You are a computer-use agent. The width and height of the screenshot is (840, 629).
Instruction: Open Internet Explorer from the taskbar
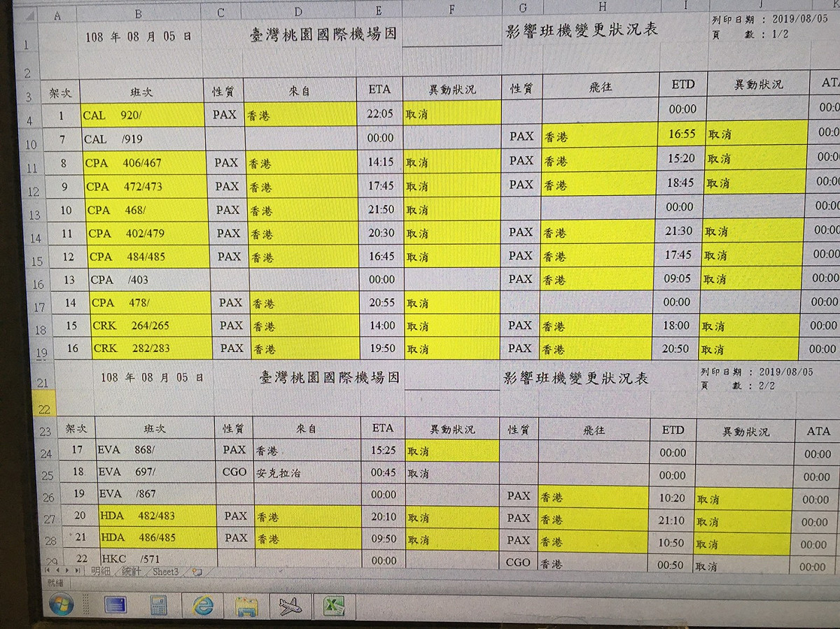coord(203,605)
